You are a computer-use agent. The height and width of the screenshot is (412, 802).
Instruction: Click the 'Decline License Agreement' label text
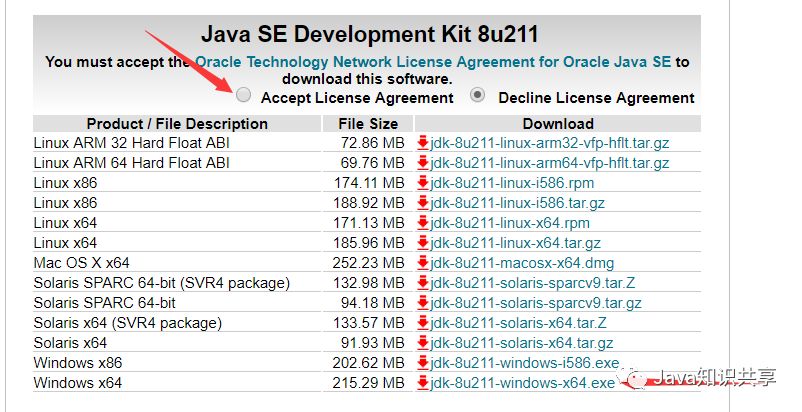pyautogui.click(x=596, y=98)
